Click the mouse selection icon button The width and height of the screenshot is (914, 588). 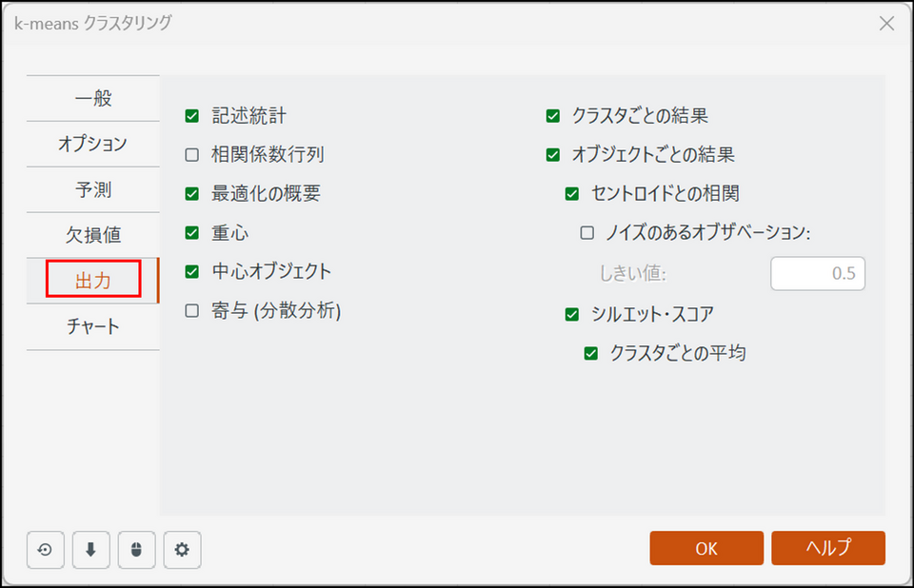[136, 549]
